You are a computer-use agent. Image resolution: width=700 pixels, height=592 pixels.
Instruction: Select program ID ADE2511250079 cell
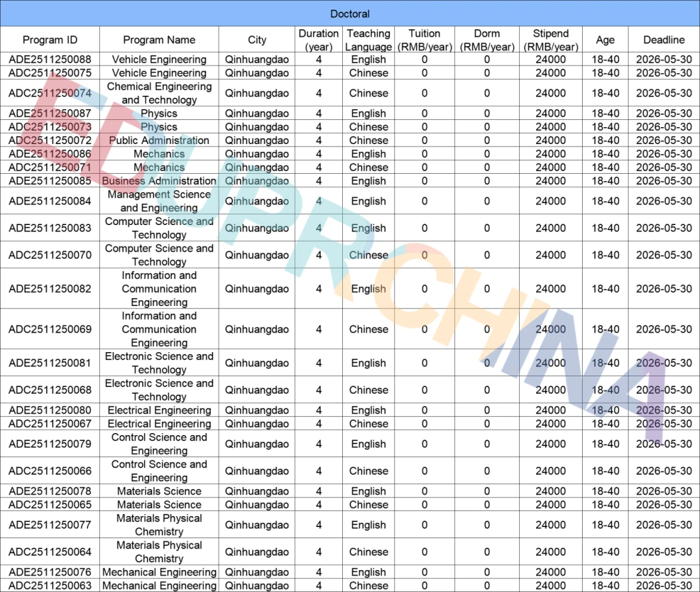point(50,444)
